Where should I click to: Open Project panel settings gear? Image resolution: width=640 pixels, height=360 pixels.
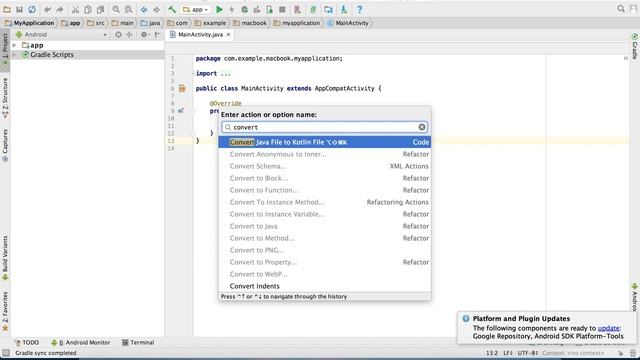pyautogui.click(x=144, y=35)
